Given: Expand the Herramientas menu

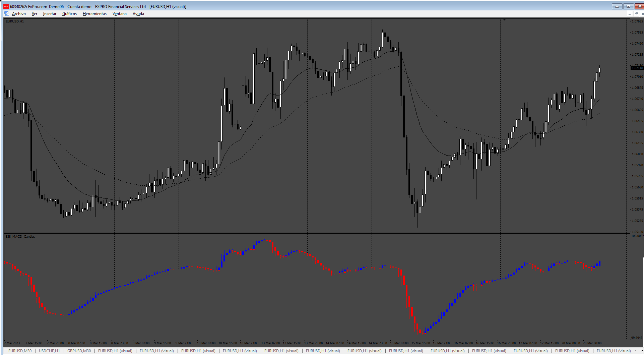Looking at the screenshot, I should pos(94,14).
